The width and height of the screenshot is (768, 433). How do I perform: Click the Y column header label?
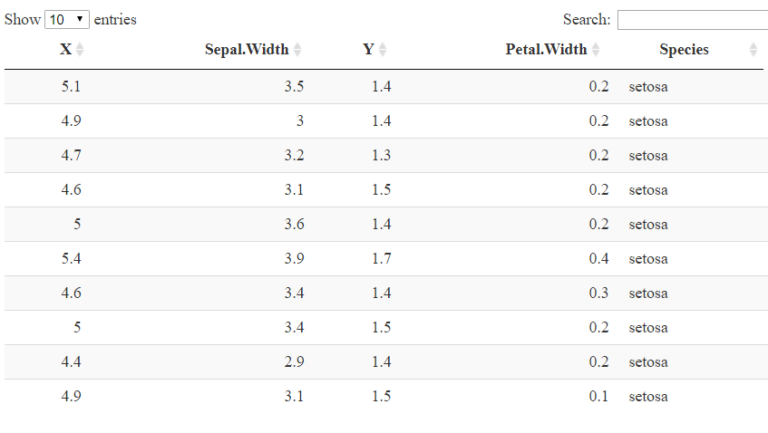click(x=368, y=50)
